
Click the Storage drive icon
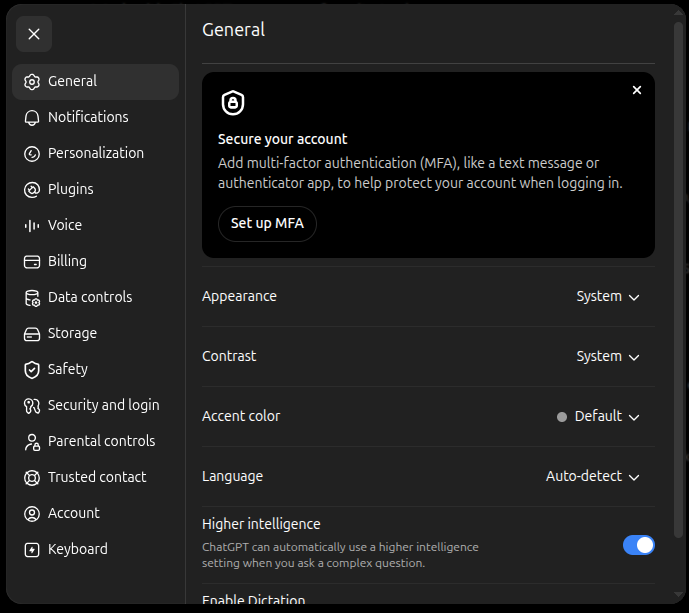point(32,334)
